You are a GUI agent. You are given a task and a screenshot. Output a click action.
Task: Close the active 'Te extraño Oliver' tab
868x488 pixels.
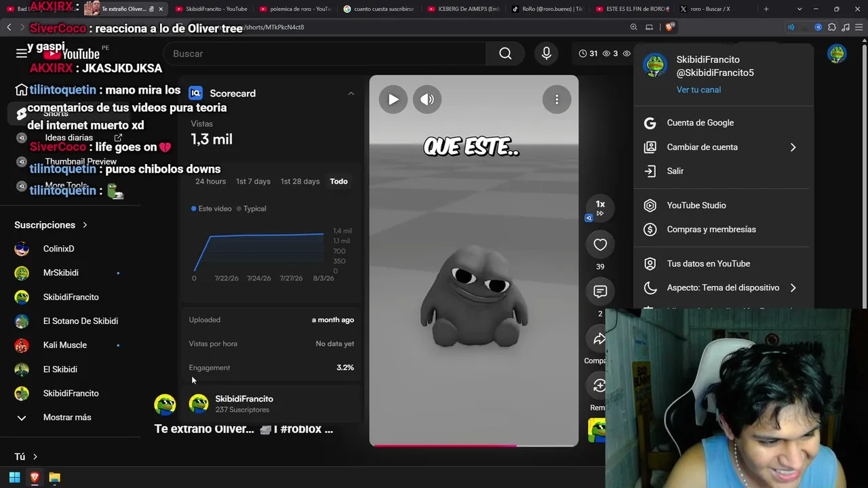161,9
